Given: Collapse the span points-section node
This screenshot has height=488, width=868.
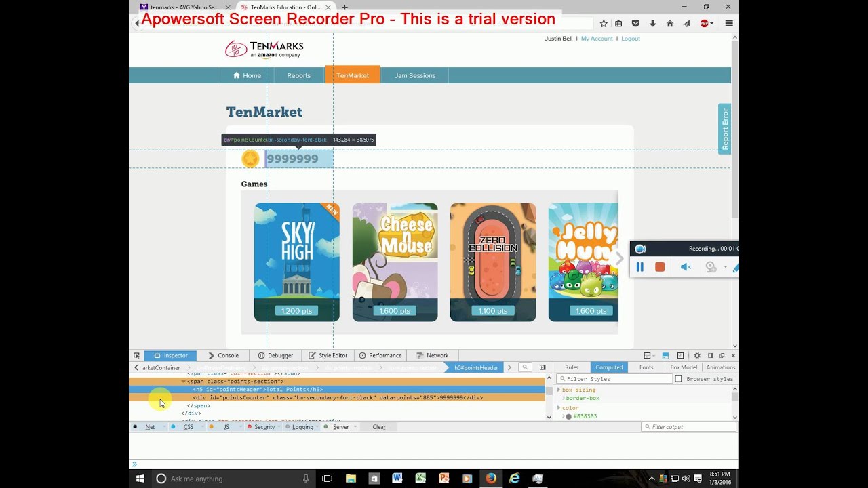Looking at the screenshot, I should pyautogui.click(x=184, y=382).
